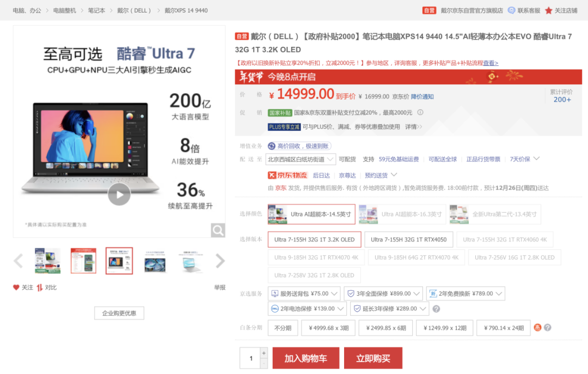This screenshot has width=588, height=374.
Task: Open 电脑整机 breadcrumb link
Action: tap(65, 10)
